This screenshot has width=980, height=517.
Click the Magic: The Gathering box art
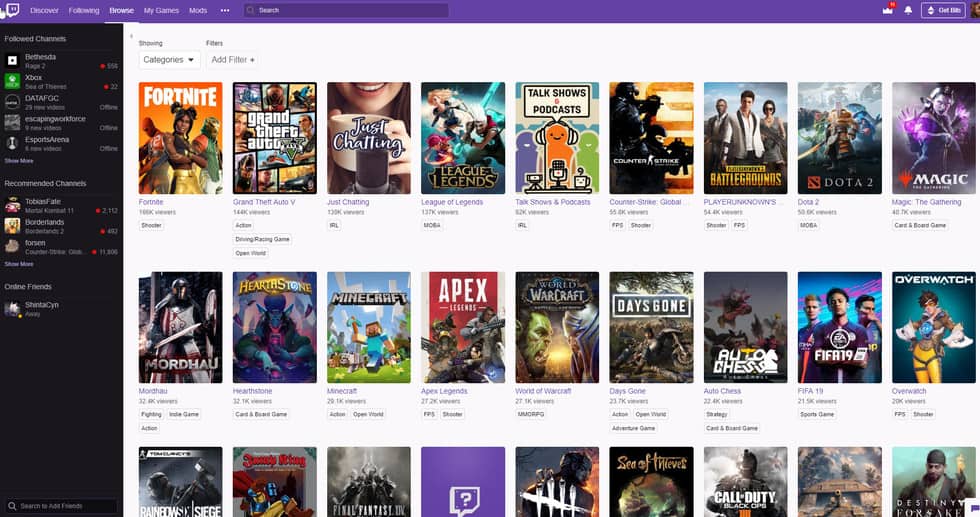[934, 138]
